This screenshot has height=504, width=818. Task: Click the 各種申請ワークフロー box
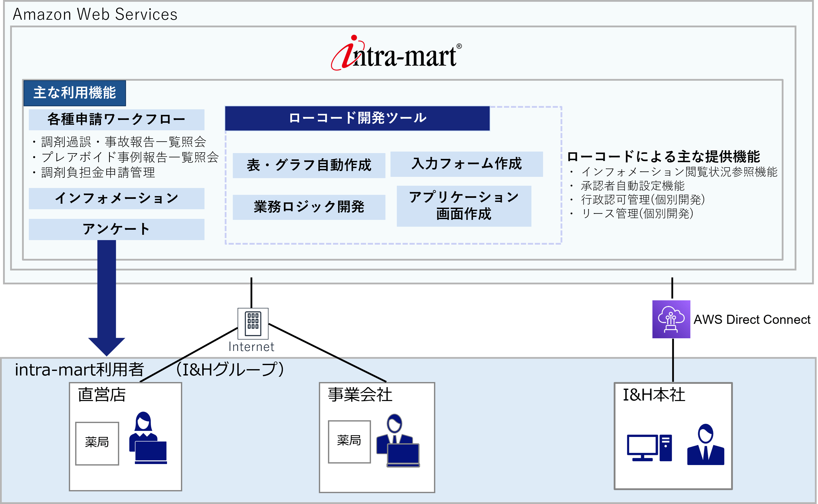[116, 120]
